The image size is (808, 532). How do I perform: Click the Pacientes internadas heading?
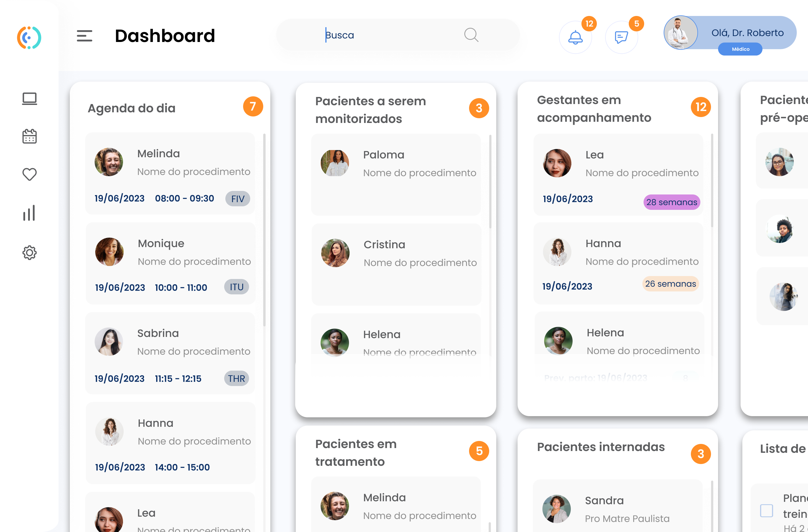coord(601,447)
